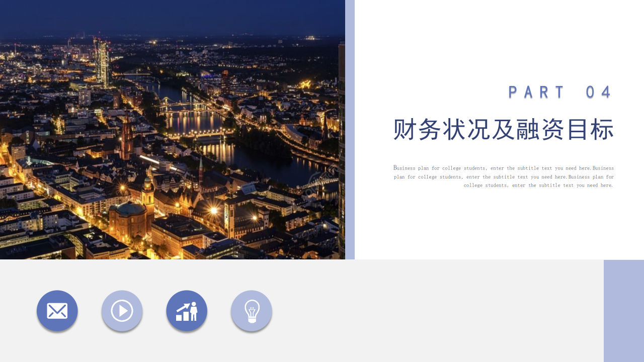Expand the financial chart icon details
The image size is (644, 362).
click(x=187, y=311)
